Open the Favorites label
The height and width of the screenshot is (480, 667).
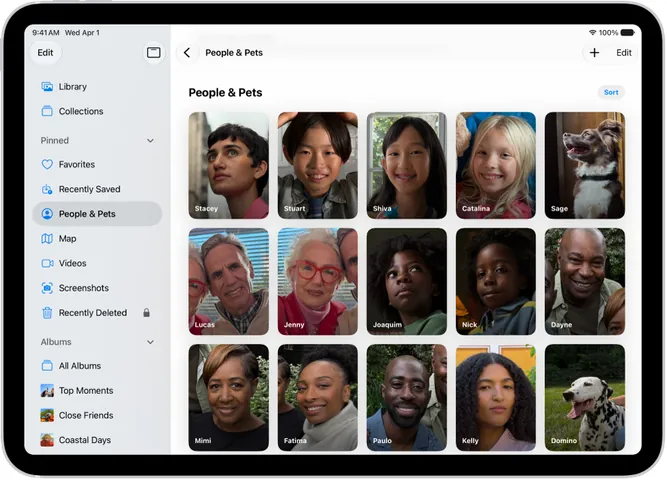coord(77,165)
